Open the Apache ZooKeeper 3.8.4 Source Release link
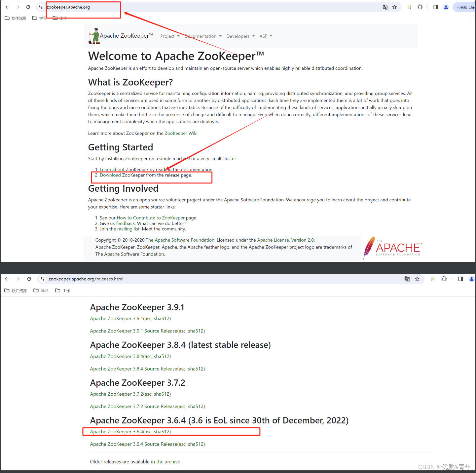Screen dimensions: 476x473 133,369
